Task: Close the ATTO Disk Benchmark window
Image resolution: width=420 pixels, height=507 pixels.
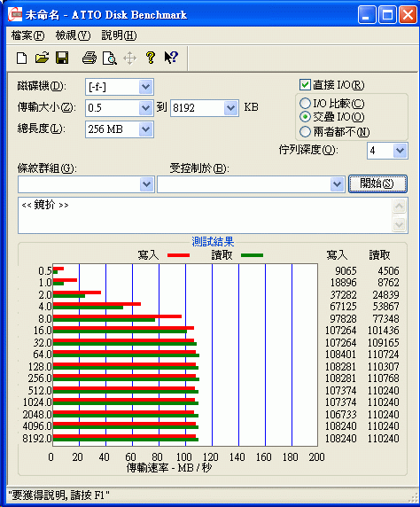Action: 408,15
